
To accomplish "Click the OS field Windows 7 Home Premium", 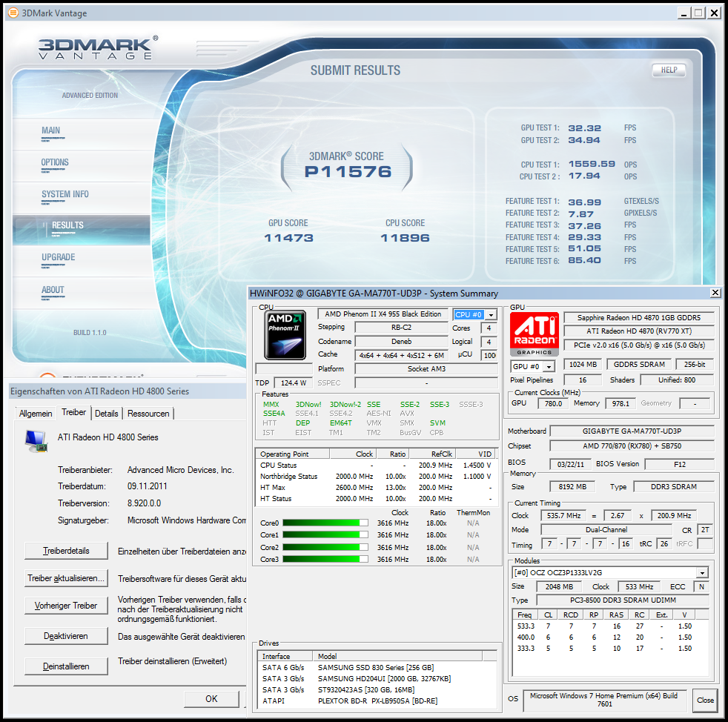I will 604,701.
